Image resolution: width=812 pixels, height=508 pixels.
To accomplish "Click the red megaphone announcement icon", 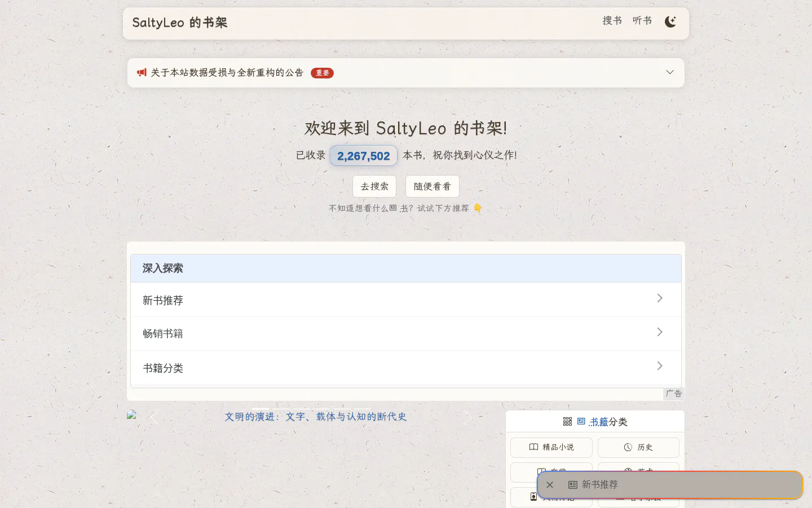I will click(x=142, y=72).
